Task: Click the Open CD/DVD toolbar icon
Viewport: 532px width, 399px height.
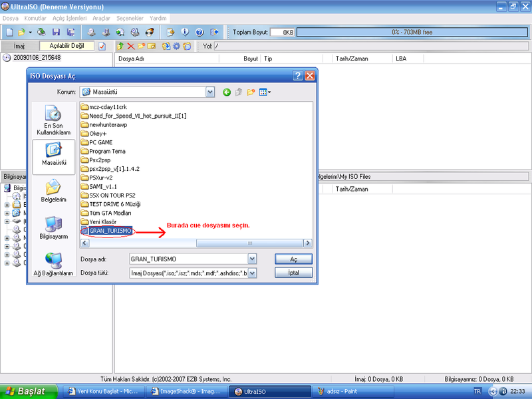Action: click(x=41, y=32)
